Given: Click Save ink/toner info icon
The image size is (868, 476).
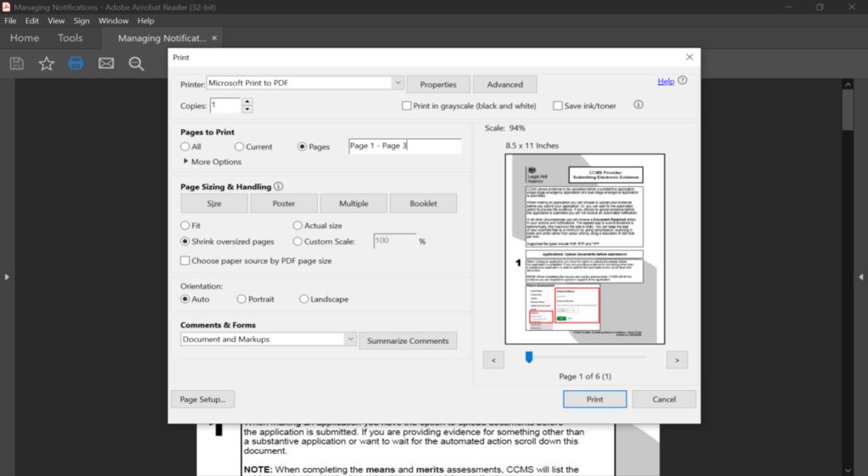Looking at the screenshot, I should pyautogui.click(x=638, y=105).
